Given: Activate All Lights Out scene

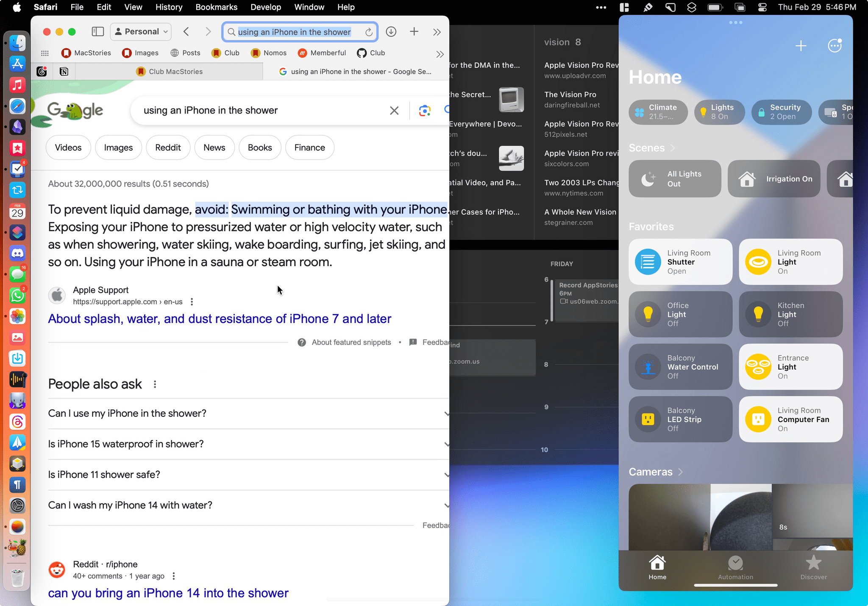Looking at the screenshot, I should click(x=675, y=179).
